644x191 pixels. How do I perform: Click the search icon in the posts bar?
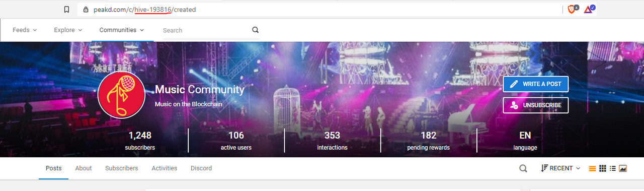coord(523,168)
